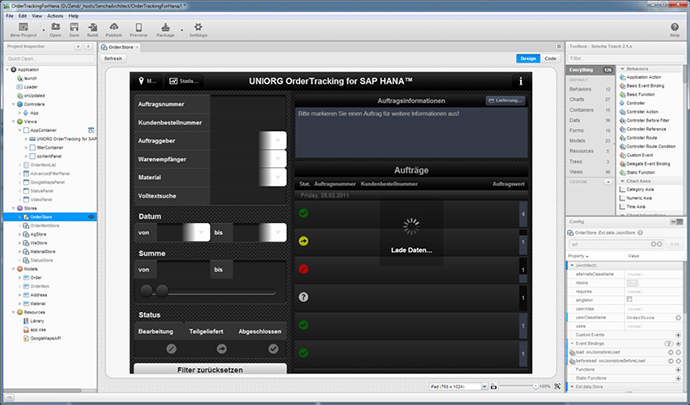690x405 pixels.
Task: Click the Quick Open search field
Action: point(50,59)
